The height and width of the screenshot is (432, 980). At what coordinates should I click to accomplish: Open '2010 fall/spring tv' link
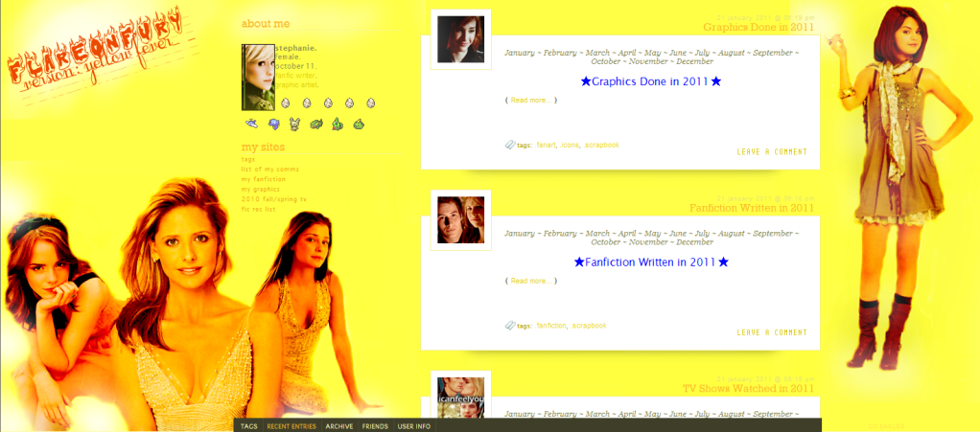pyautogui.click(x=273, y=199)
